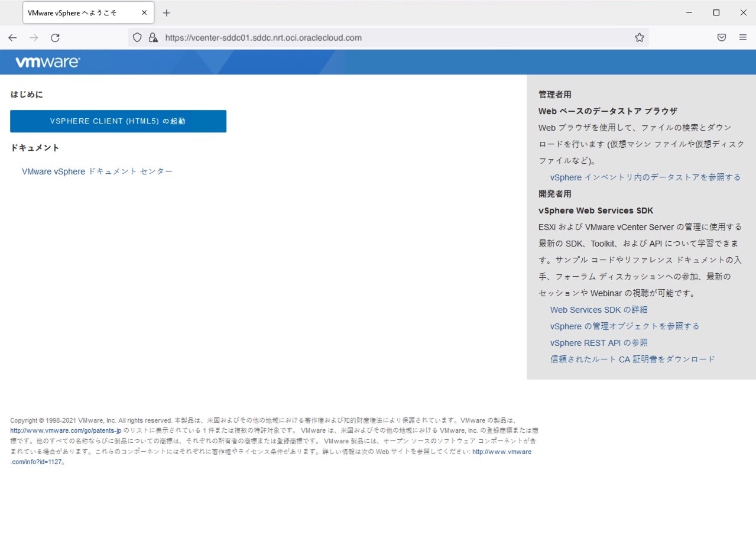This screenshot has height=551, width=756.
Task: Click the padlock site security icon
Action: coord(153,37)
